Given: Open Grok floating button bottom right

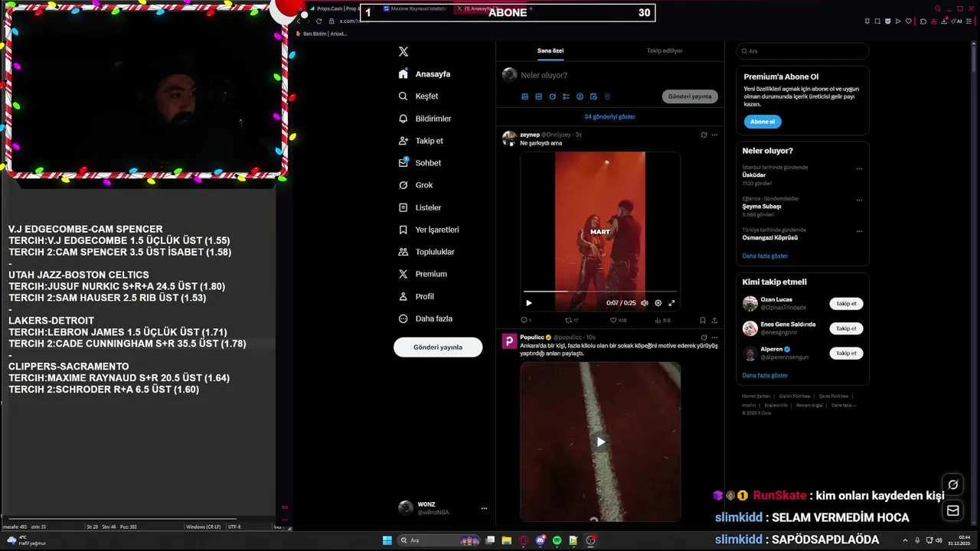Looking at the screenshot, I should click(x=953, y=484).
